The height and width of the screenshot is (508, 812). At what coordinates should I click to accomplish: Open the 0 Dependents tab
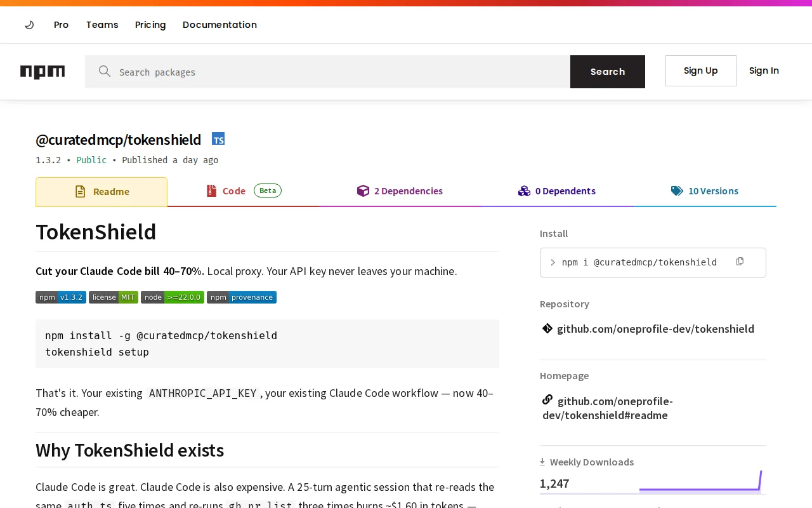click(x=556, y=191)
